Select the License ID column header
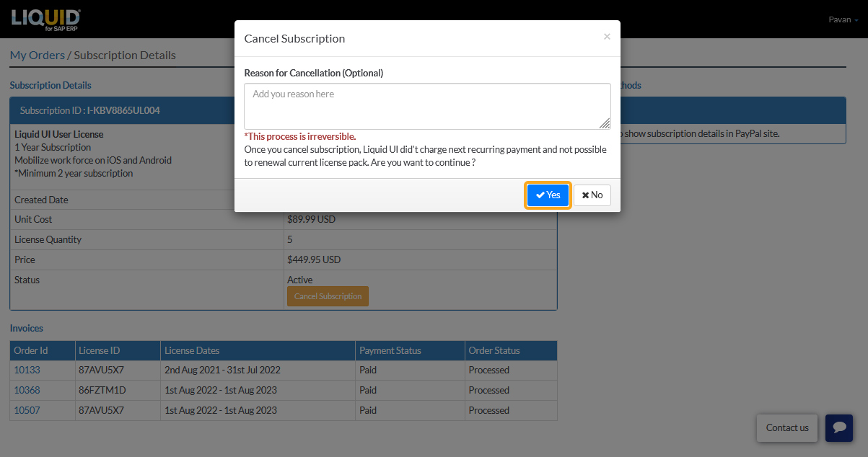Image resolution: width=868 pixels, height=457 pixels. [x=118, y=350]
